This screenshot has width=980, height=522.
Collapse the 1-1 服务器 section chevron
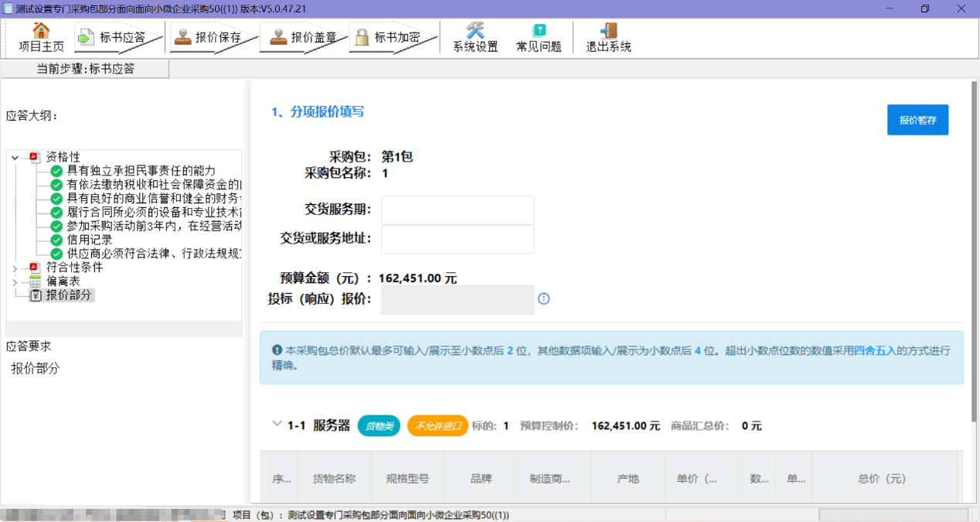[x=277, y=425]
